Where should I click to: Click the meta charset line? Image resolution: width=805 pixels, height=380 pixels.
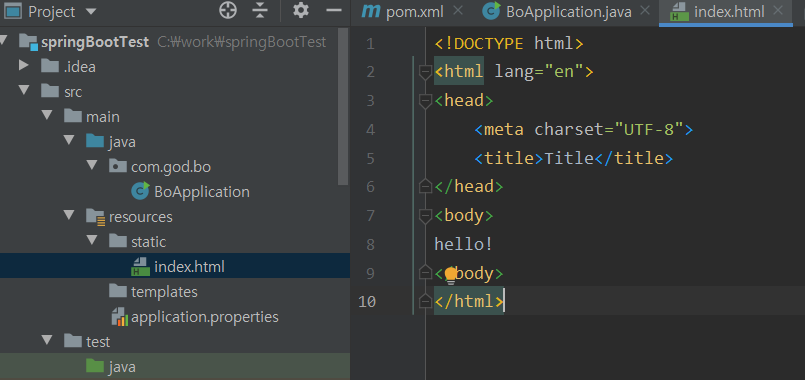pyautogui.click(x=584, y=129)
